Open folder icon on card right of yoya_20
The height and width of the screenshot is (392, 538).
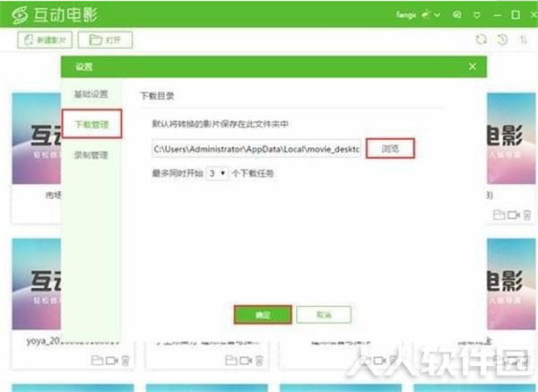(x=231, y=361)
